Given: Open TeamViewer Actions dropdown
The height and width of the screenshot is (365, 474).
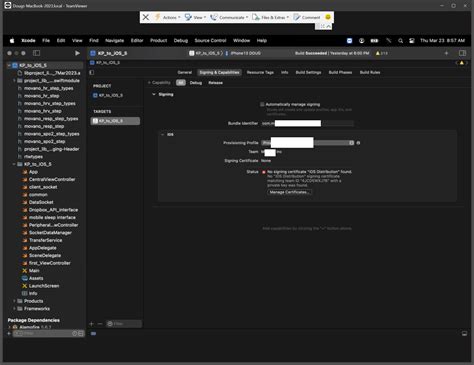Looking at the screenshot, I should point(168,17).
